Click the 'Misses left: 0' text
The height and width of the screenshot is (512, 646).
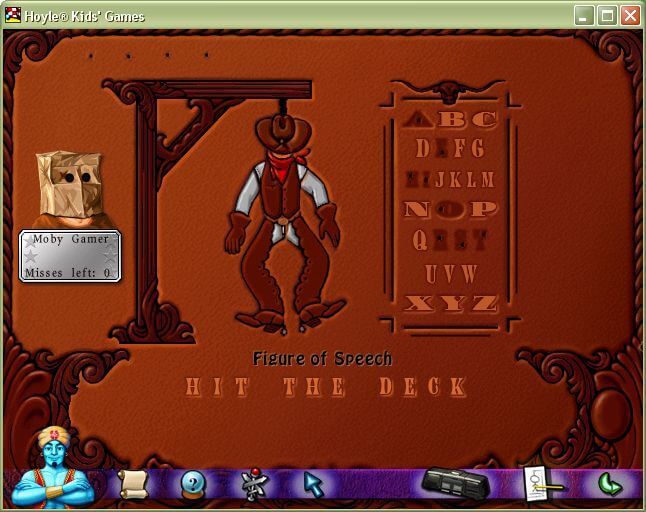click(x=68, y=273)
